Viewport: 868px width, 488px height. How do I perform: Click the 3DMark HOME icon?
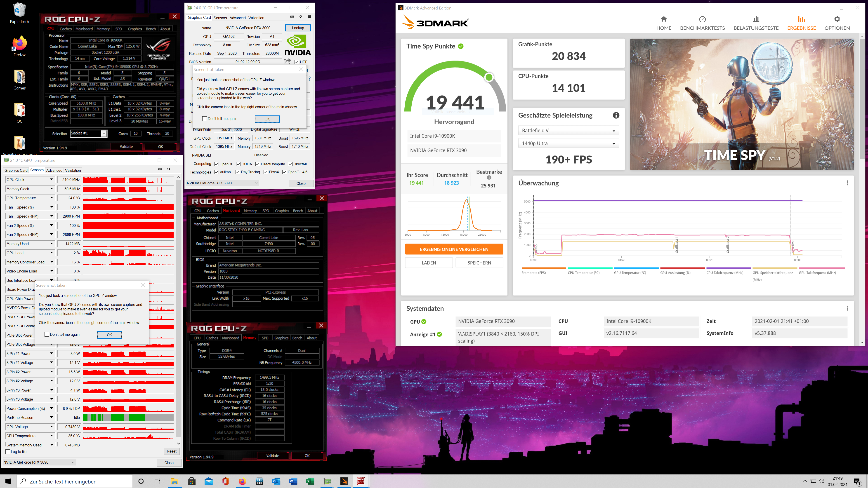pyautogui.click(x=663, y=19)
